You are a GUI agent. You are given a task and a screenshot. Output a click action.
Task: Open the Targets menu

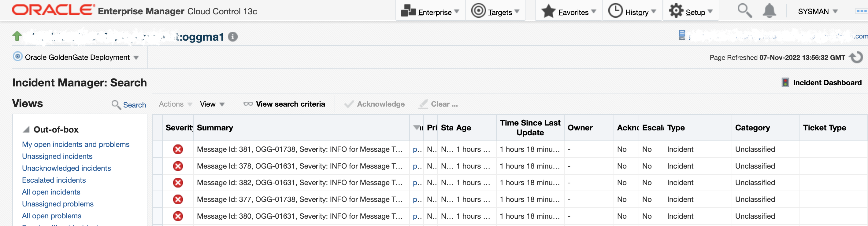coord(495,11)
